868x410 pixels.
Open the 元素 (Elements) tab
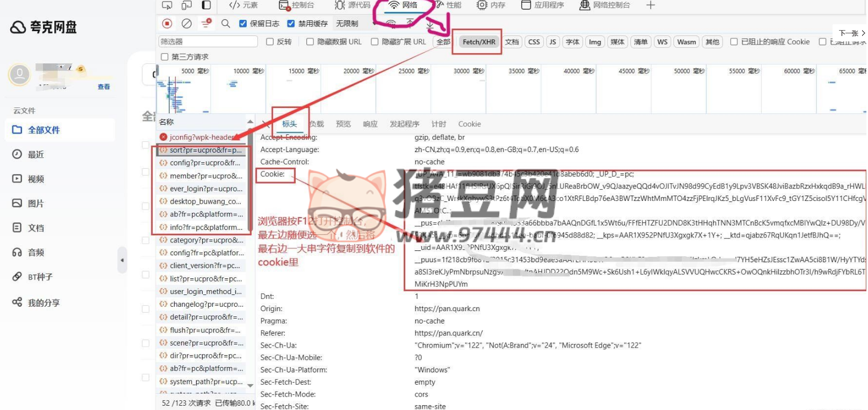click(243, 5)
